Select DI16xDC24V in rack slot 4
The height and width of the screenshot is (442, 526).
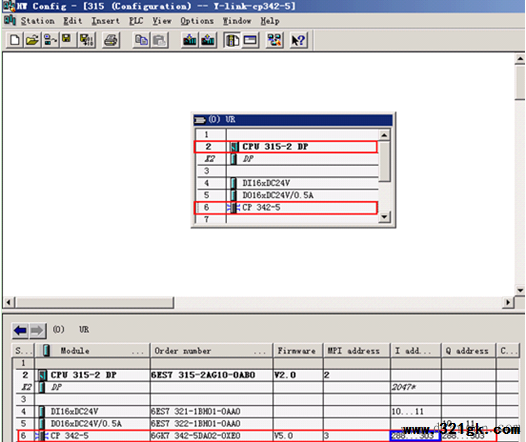point(287,183)
